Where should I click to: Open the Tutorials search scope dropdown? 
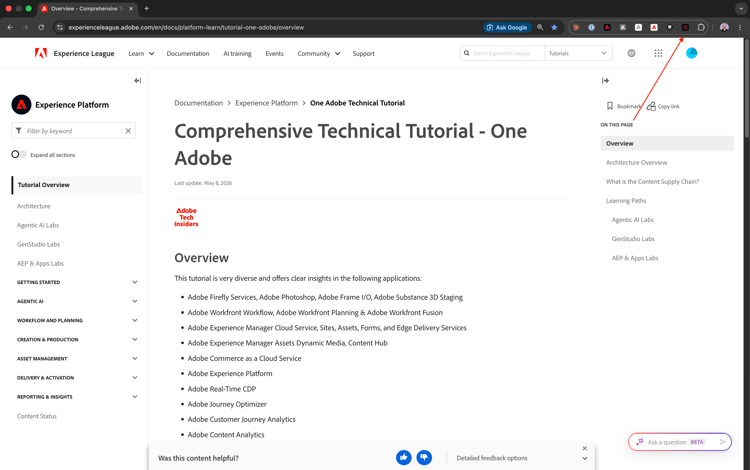577,53
